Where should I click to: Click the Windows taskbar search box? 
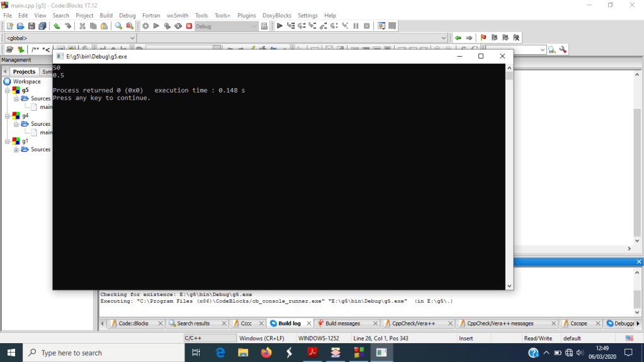(x=104, y=353)
